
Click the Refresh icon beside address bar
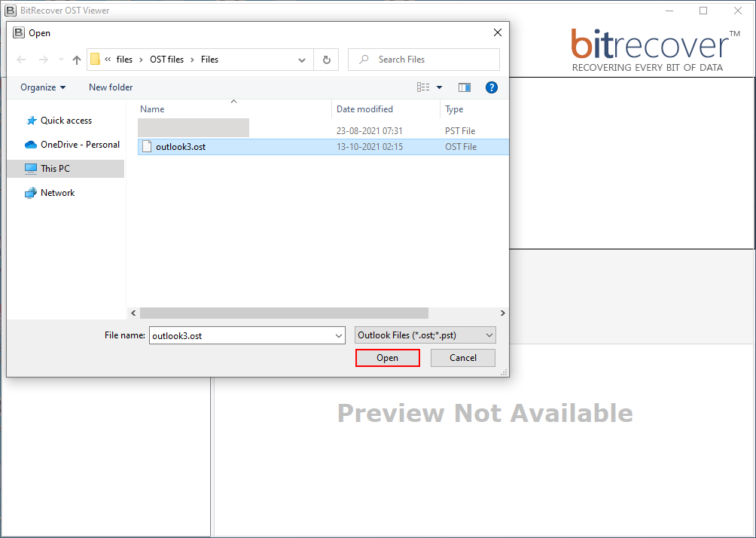coord(326,60)
